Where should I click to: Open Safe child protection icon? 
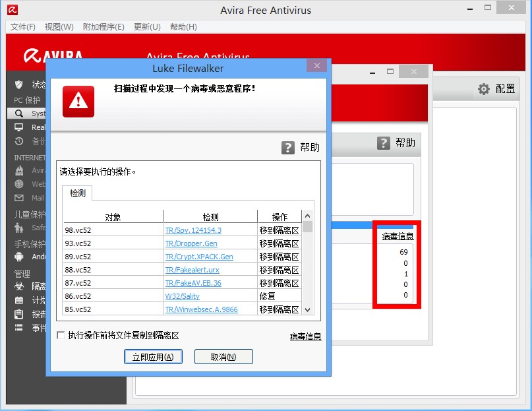[x=19, y=228]
